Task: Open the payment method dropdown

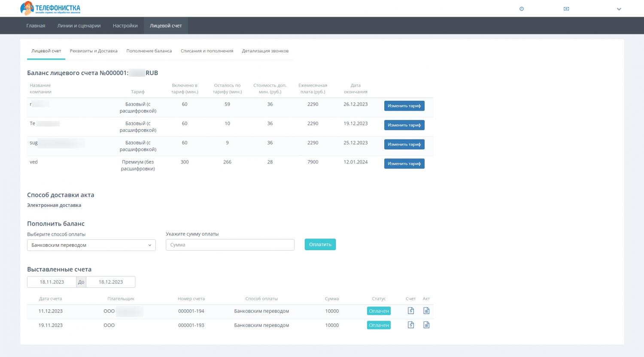Action: 91,245
